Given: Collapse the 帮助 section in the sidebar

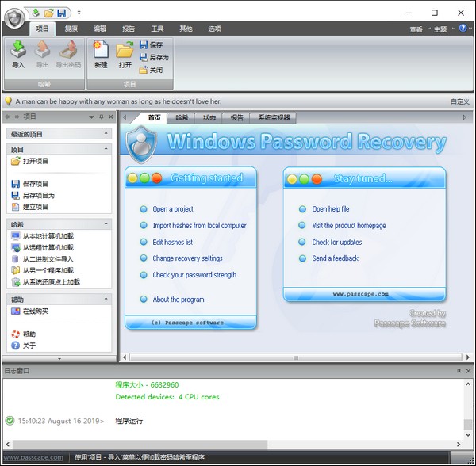Looking at the screenshot, I should point(106,299).
